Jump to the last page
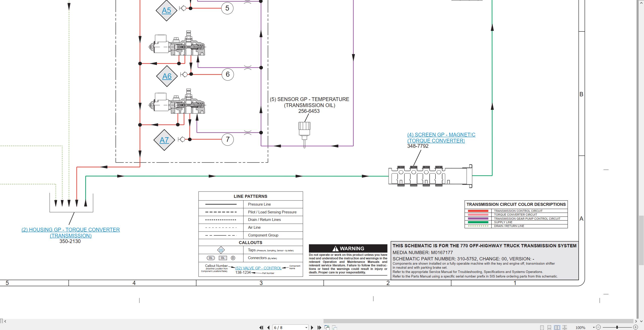The height and width of the screenshot is (330, 644). 319,327
